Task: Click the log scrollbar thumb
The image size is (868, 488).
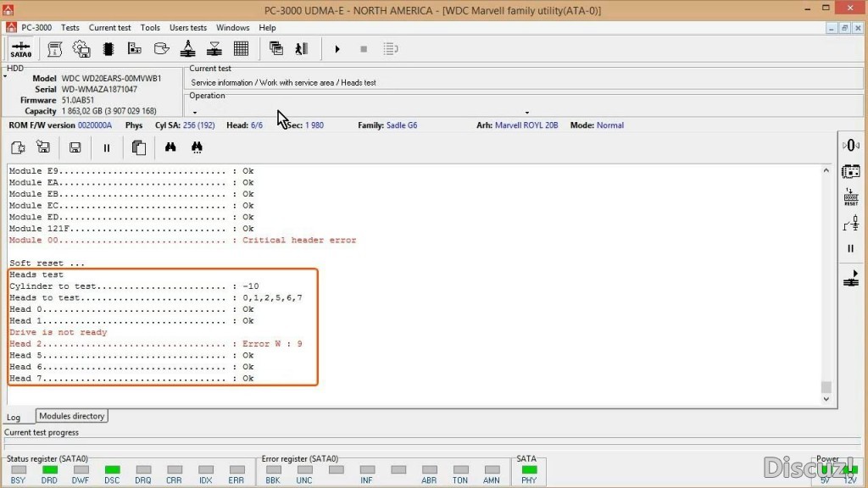Action: (x=826, y=386)
